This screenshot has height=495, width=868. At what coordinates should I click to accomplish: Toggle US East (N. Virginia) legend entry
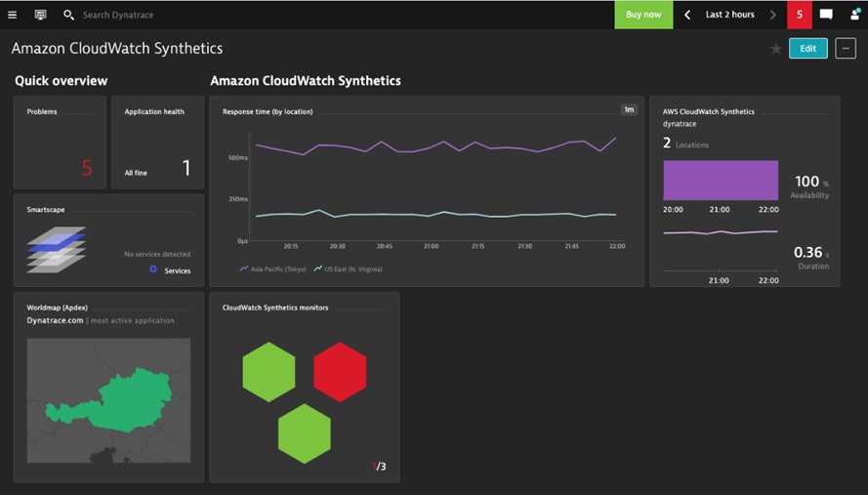(x=349, y=269)
